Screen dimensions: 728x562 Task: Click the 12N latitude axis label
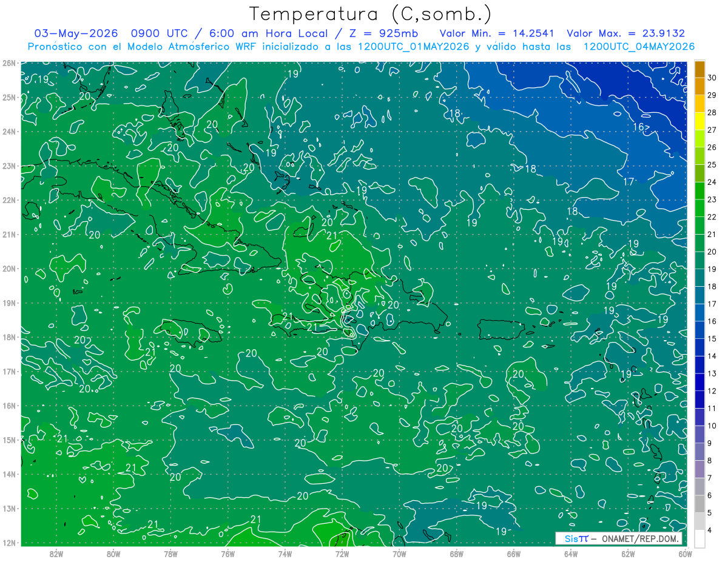pos(9,543)
